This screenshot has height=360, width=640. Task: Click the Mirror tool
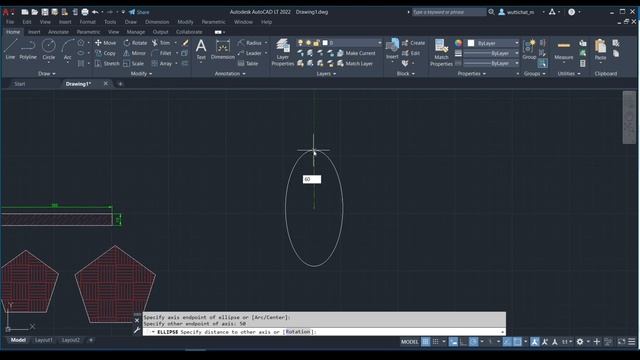(x=134, y=53)
